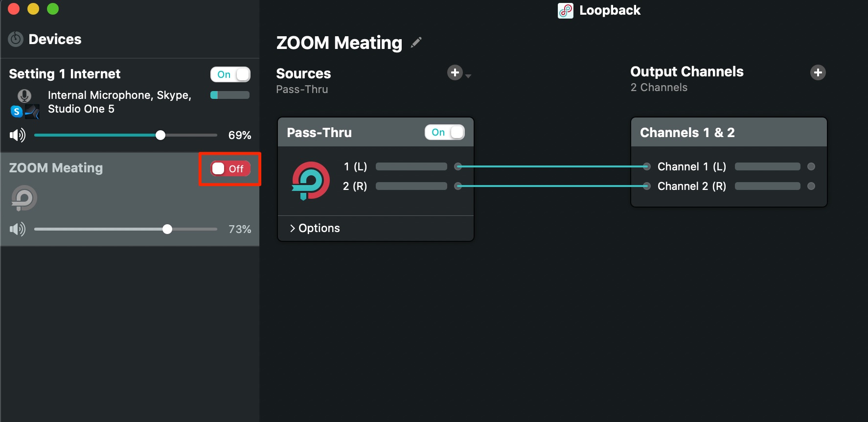Click the pencil icon to rename ZOOM Meating
868x422 pixels.
click(x=416, y=43)
